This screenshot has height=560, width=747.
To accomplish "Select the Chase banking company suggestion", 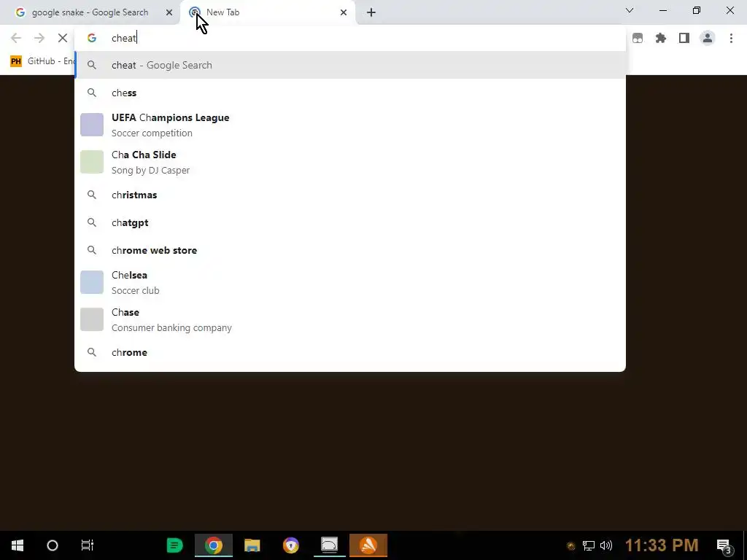I will [350, 319].
